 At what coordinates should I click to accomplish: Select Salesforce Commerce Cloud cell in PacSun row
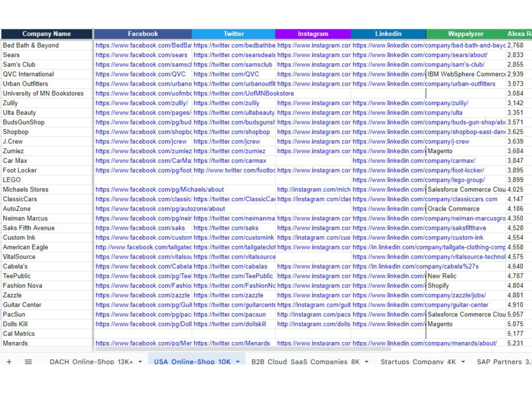466,314
